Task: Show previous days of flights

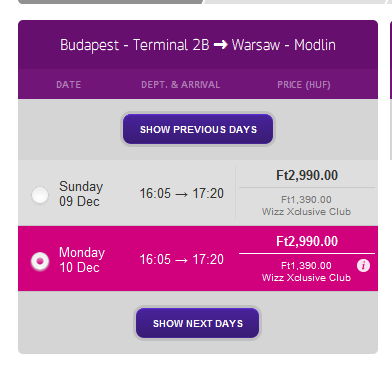Action: [198, 129]
